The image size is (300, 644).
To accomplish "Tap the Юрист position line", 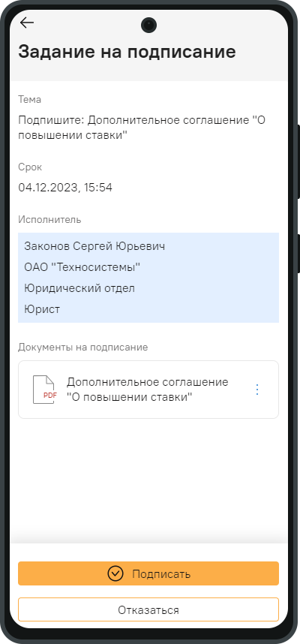I will 42,308.
